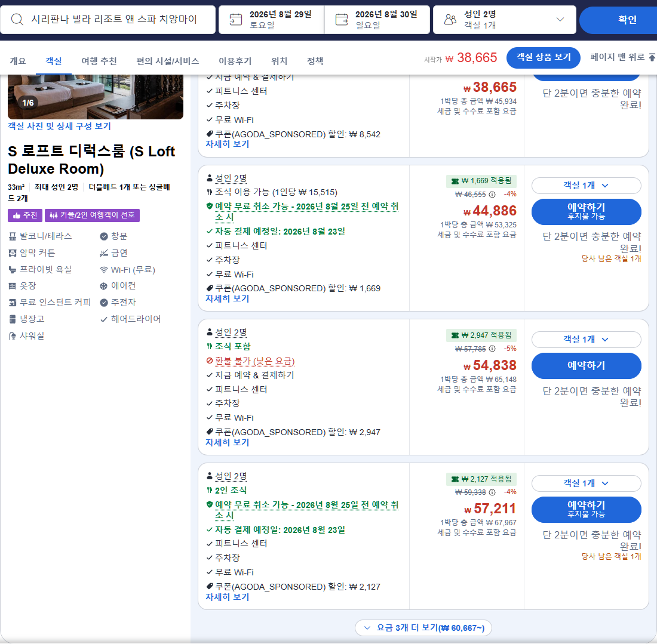
Task: Click the check-in calendar icon
Action: point(236,19)
